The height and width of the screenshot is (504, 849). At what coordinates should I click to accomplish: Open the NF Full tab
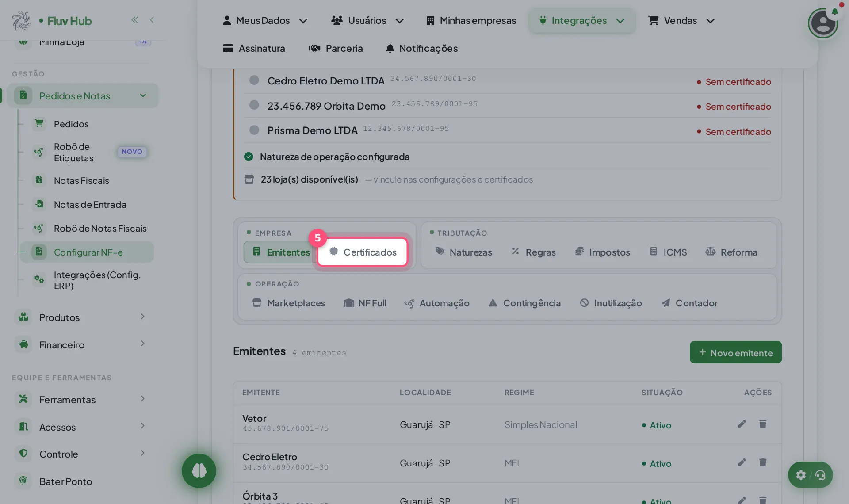coord(365,303)
